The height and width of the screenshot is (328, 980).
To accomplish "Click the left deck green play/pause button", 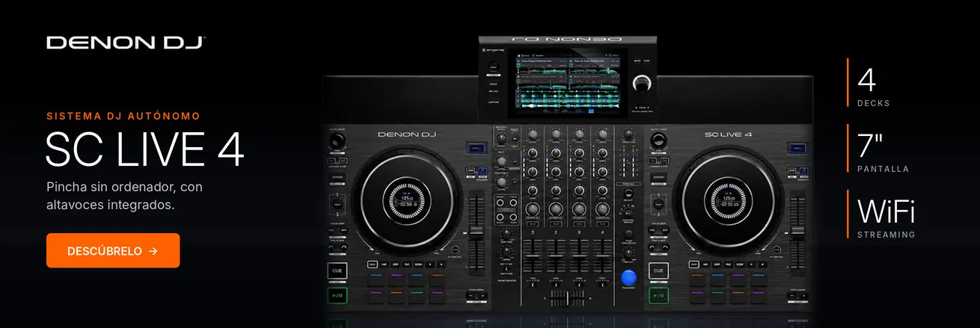I will 337,296.
